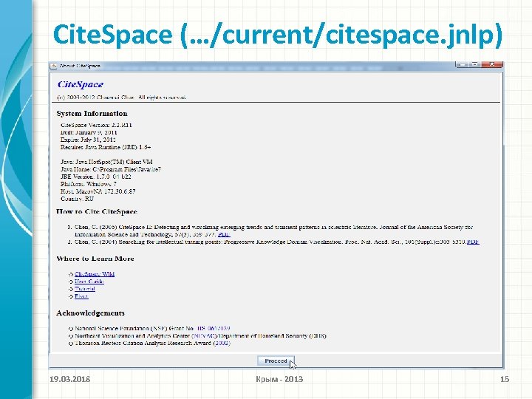The width and height of the screenshot is (532, 399).
Task: Click the CiteSpace italic heading
Action: 81,84
